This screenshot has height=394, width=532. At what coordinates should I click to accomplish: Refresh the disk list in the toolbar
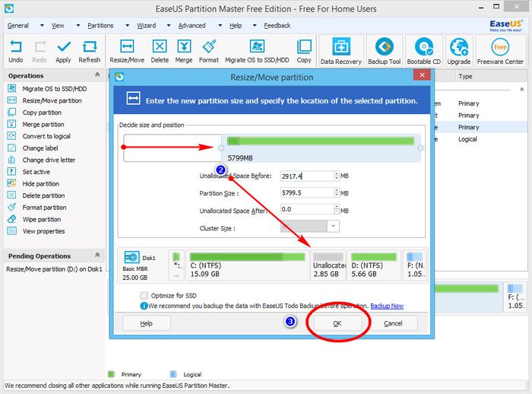point(90,51)
